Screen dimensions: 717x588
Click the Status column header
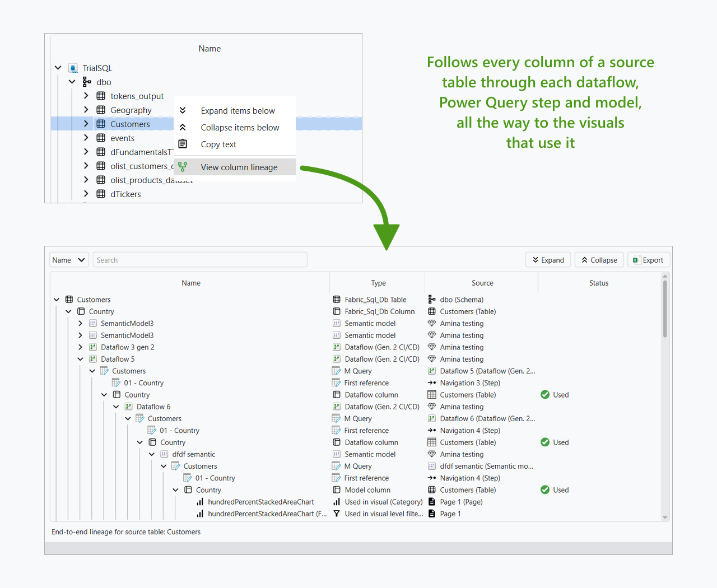click(599, 283)
